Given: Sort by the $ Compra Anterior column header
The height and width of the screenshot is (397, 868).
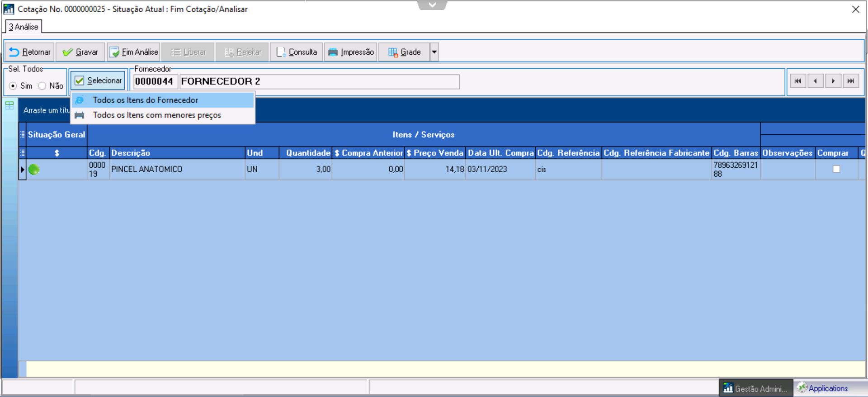Looking at the screenshot, I should (368, 153).
